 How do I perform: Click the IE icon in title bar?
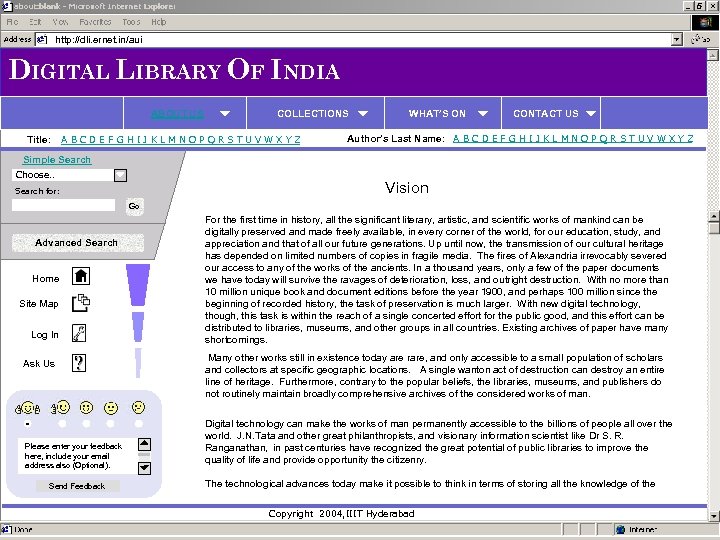click(x=6, y=6)
